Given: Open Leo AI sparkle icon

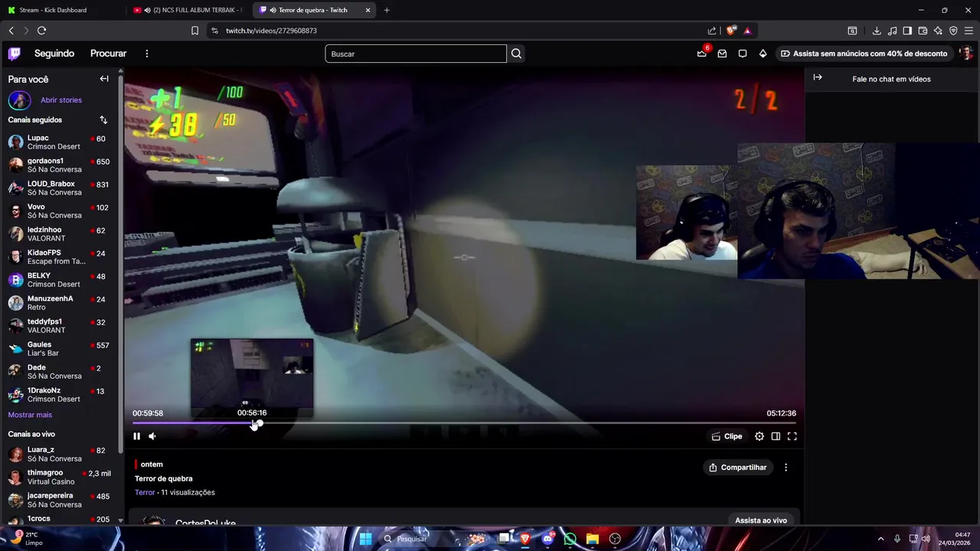Looking at the screenshot, I should 938,31.
